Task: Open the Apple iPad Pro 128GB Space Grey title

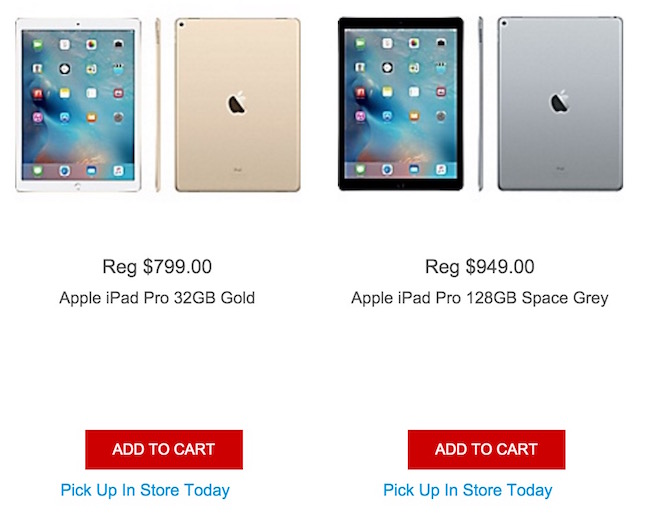Action: coord(479,298)
